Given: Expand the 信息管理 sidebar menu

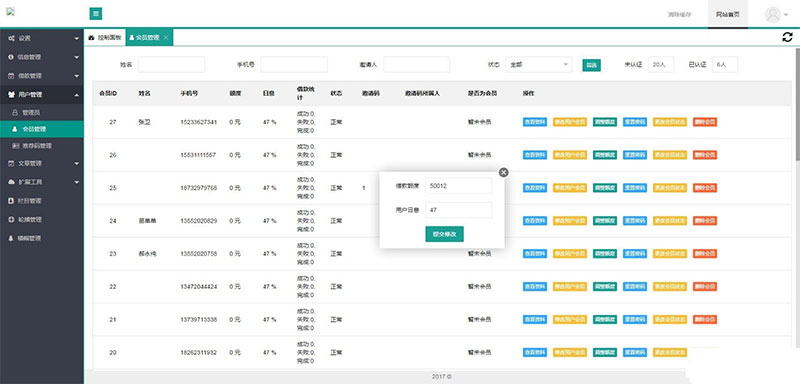Looking at the screenshot, I should (42, 57).
